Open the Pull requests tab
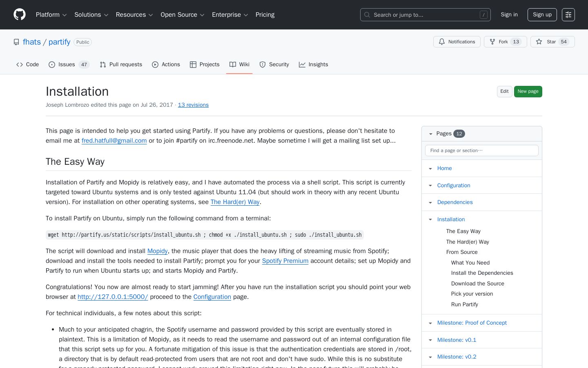The image size is (588, 368). (121, 65)
